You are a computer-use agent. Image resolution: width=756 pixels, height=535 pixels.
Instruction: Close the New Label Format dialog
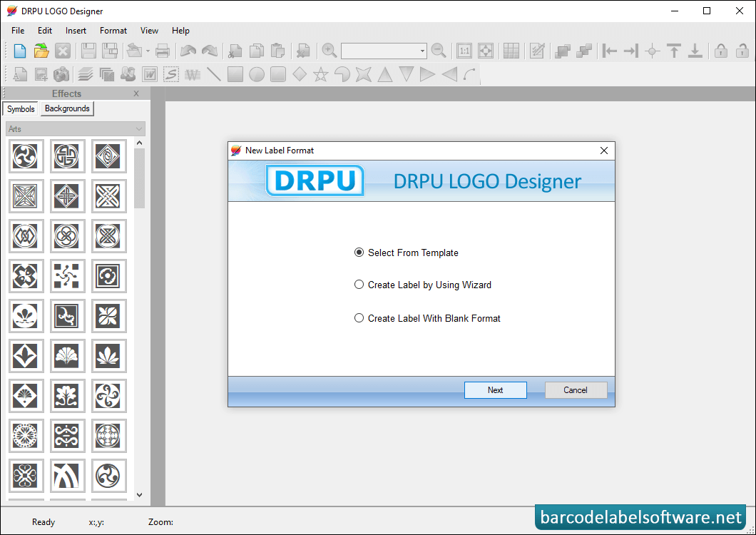coord(603,151)
